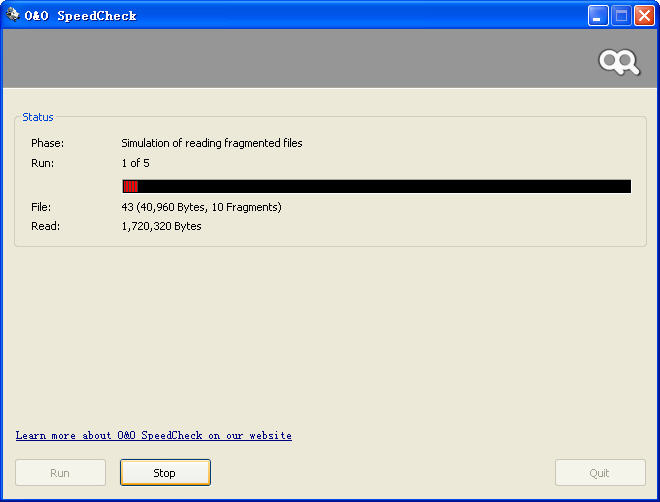The height and width of the screenshot is (502, 660).
Task: Click the 'Phase:' label
Action: point(48,143)
